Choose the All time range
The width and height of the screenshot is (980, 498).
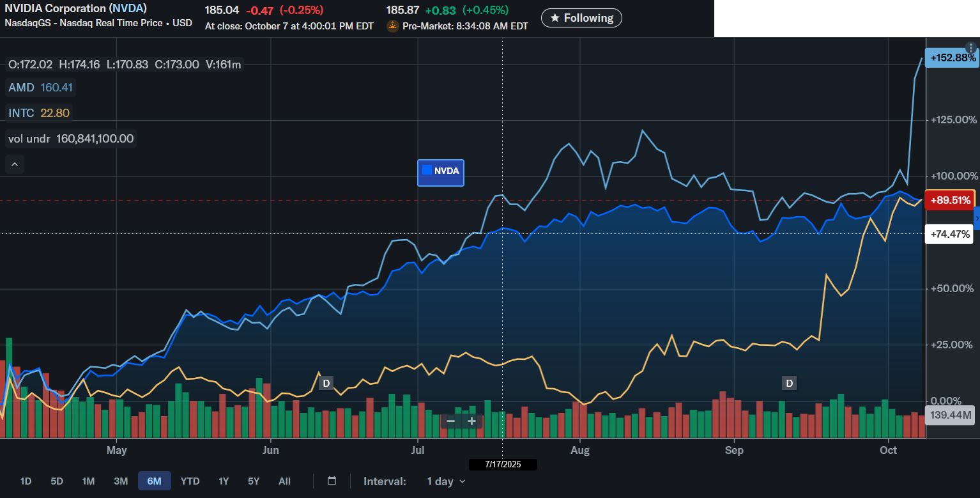point(285,481)
